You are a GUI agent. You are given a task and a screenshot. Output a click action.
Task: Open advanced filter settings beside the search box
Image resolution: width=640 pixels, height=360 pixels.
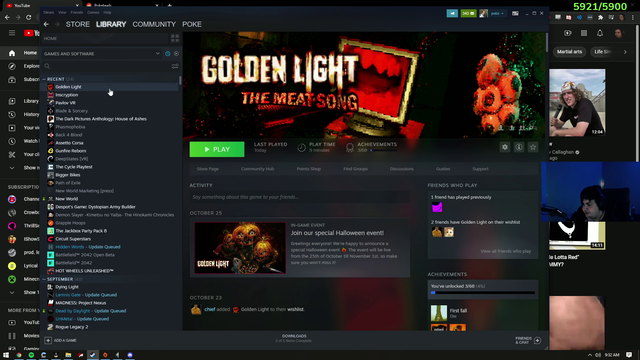175,66
